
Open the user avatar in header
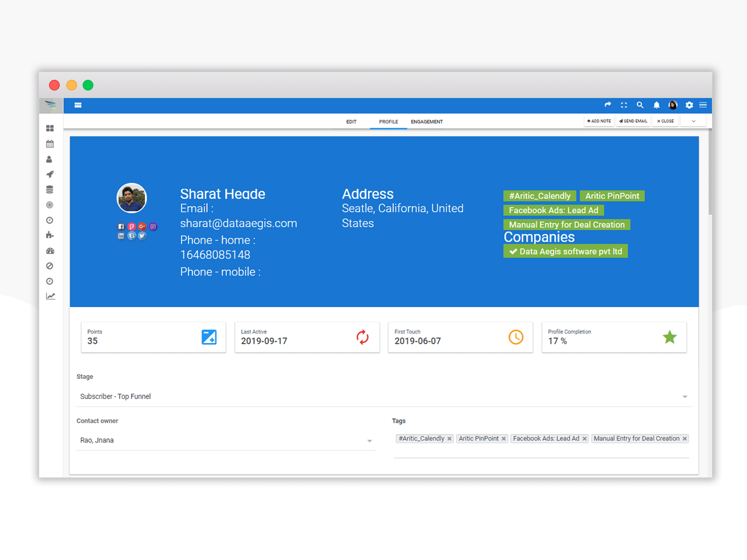(673, 105)
